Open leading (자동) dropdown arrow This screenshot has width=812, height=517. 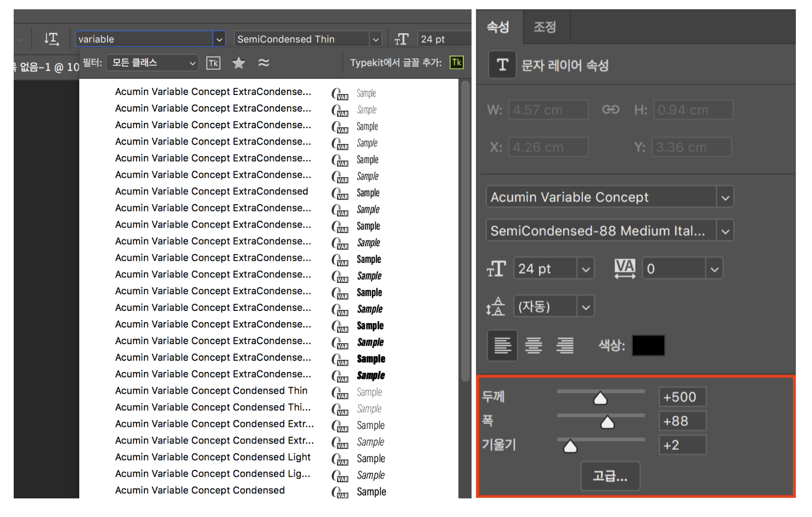(586, 307)
